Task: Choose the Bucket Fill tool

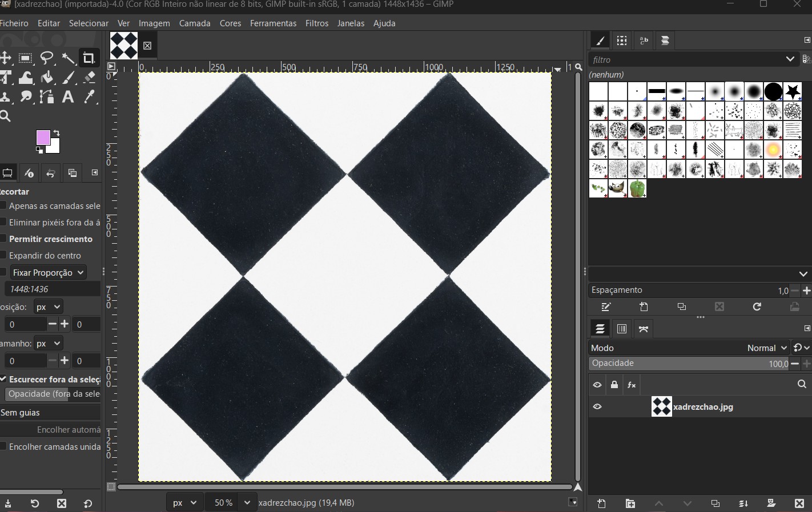Action: pyautogui.click(x=47, y=78)
